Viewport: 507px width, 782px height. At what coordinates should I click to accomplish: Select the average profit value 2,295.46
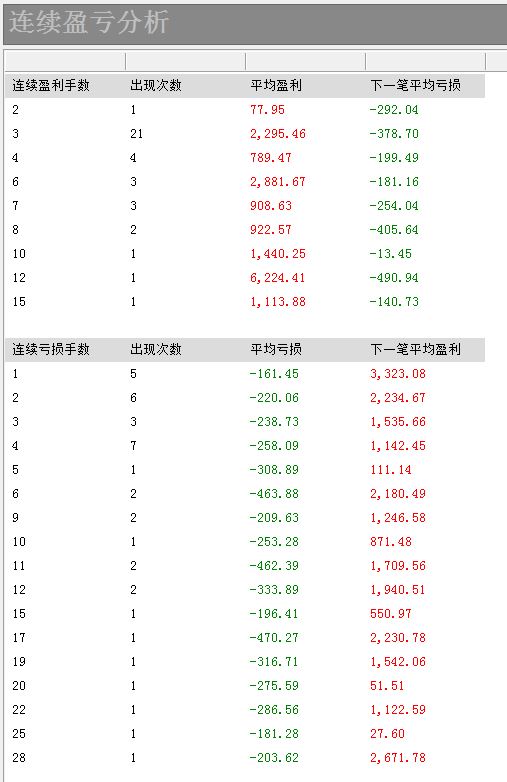[x=278, y=134]
